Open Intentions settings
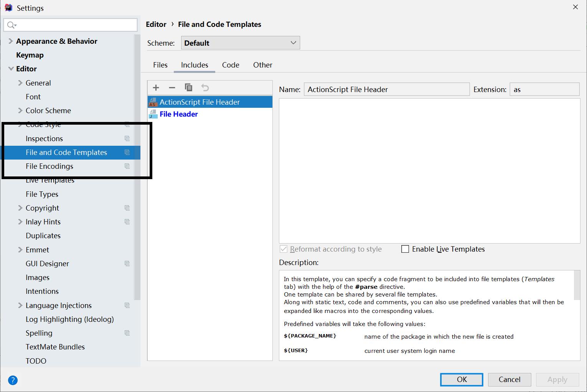Image resolution: width=587 pixels, height=392 pixels. [x=42, y=291]
